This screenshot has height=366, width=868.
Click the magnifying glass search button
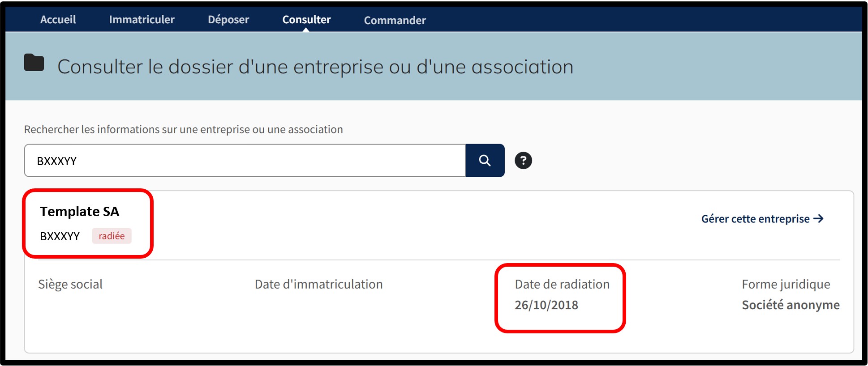[x=485, y=160]
